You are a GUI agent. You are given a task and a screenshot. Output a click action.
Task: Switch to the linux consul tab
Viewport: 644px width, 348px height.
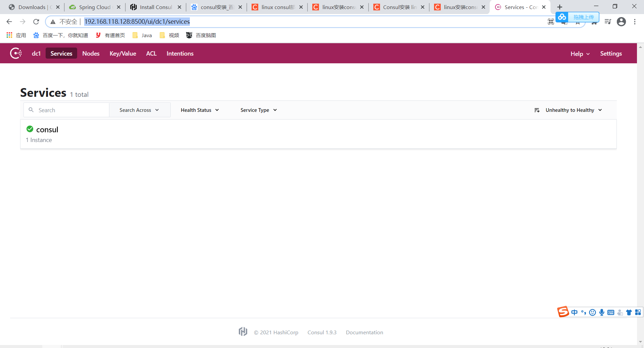(278, 7)
